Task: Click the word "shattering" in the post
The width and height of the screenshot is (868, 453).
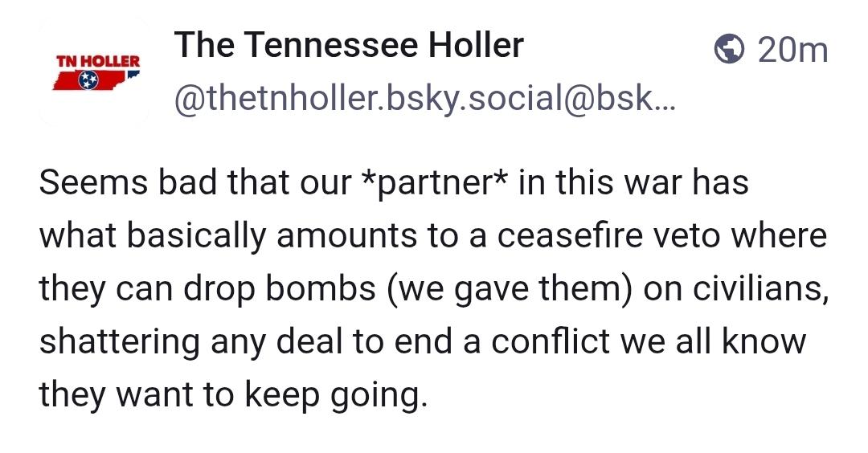Action: click(x=119, y=341)
